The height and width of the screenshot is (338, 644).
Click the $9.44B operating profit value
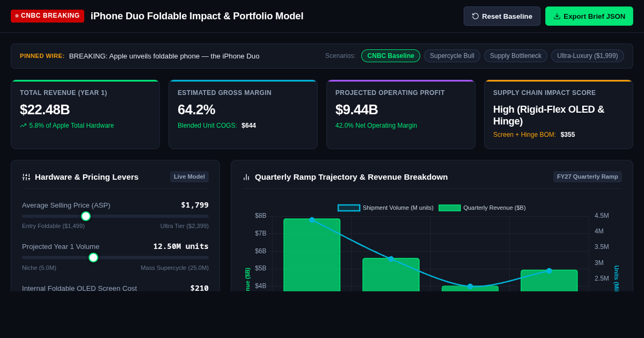tap(357, 109)
